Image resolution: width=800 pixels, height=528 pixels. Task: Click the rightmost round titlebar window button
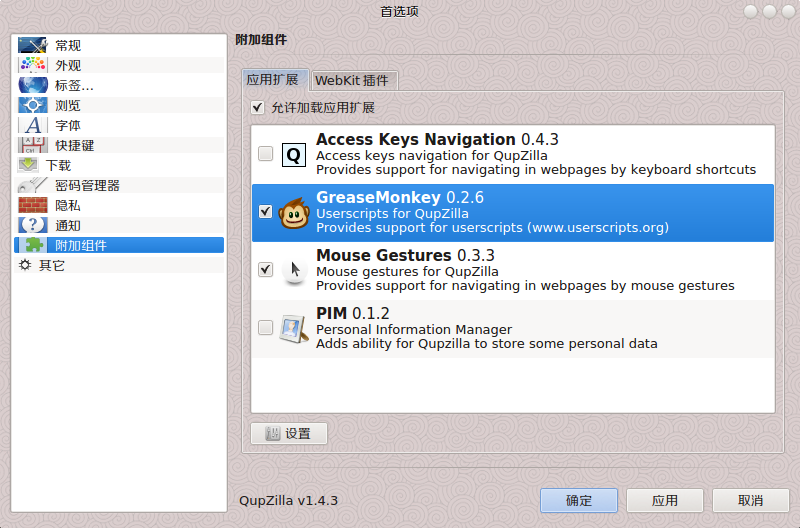coord(789,11)
